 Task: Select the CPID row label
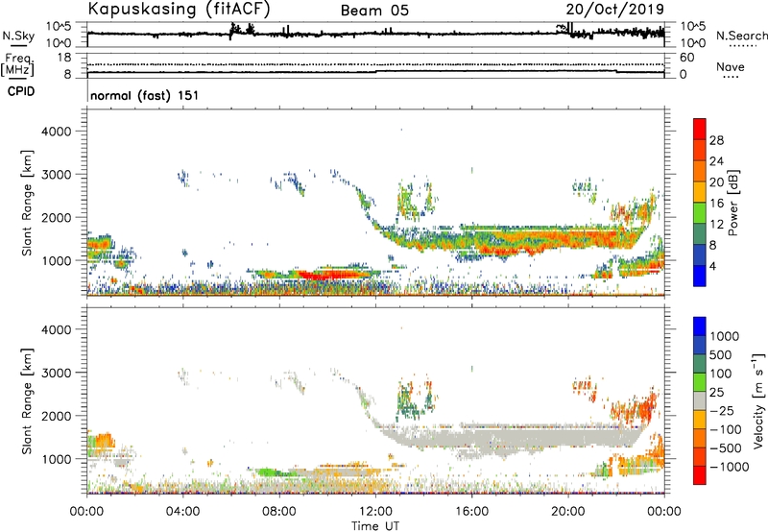pos(21,91)
